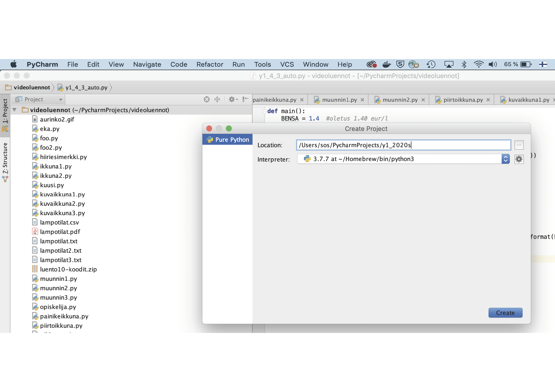The height and width of the screenshot is (392, 555).
Task: Open interpreter gear settings in Create Project
Action: tap(519, 159)
